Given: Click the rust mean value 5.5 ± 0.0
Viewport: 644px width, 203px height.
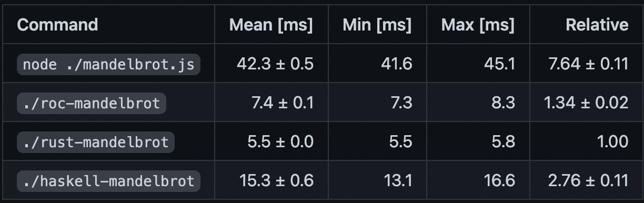Looking at the screenshot, I should (x=280, y=142).
